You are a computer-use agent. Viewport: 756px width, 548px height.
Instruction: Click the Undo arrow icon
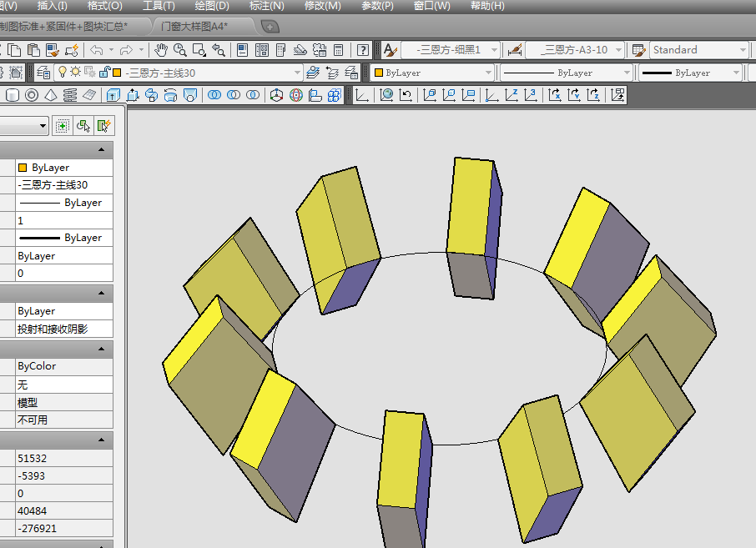click(x=97, y=50)
